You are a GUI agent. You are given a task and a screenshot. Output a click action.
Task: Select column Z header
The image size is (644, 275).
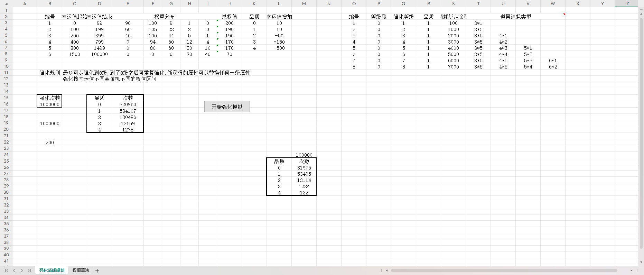point(627,3)
